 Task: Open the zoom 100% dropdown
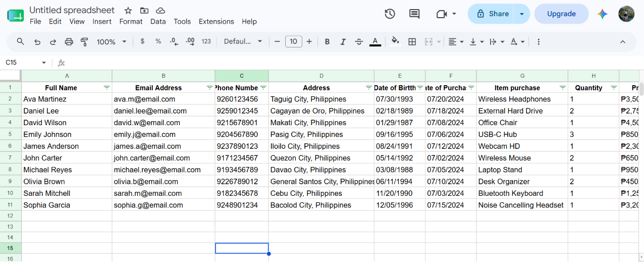click(112, 41)
